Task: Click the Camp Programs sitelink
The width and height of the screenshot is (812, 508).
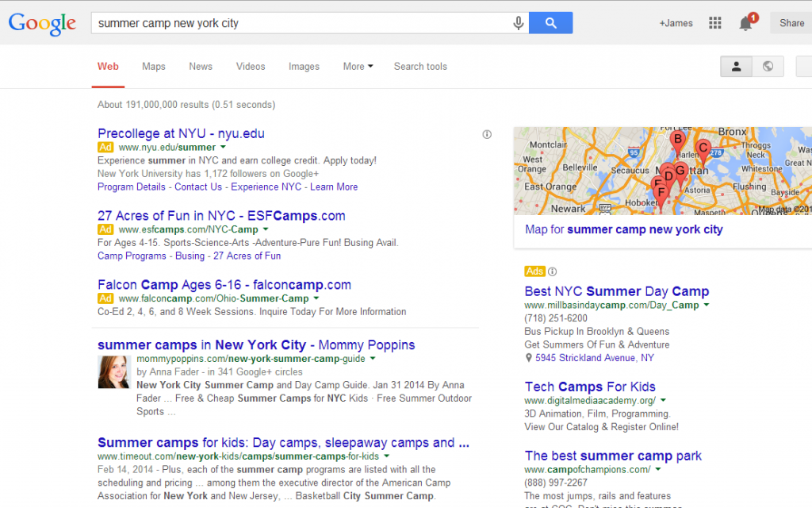Action: click(x=132, y=256)
